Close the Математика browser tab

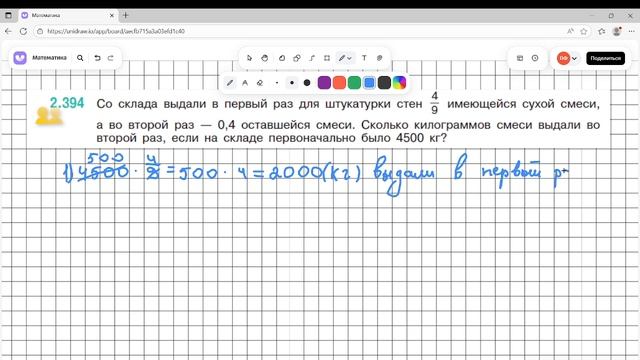tap(112, 16)
